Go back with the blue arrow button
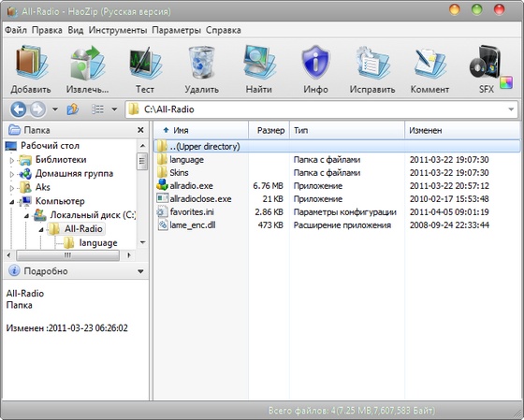524x420 pixels. (18, 109)
